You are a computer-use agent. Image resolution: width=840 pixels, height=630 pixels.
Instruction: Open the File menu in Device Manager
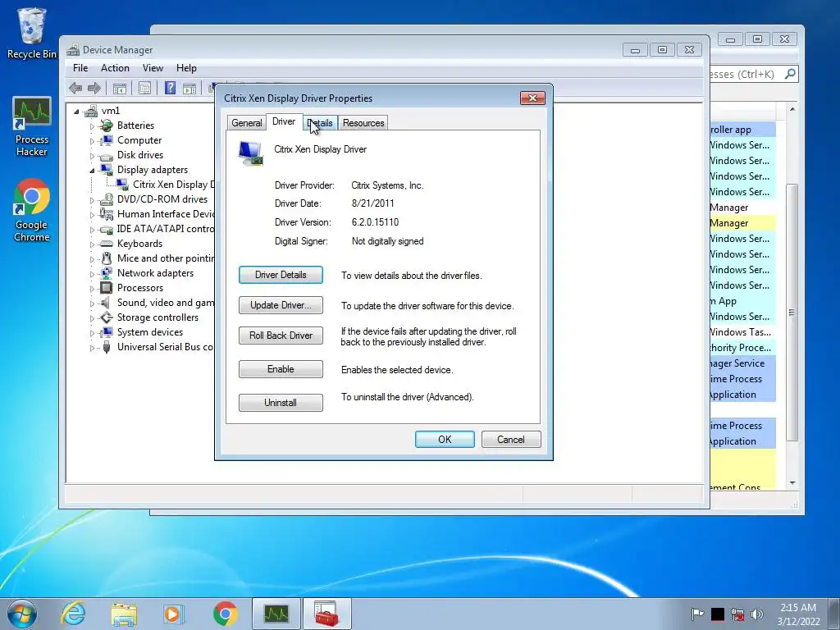point(80,68)
